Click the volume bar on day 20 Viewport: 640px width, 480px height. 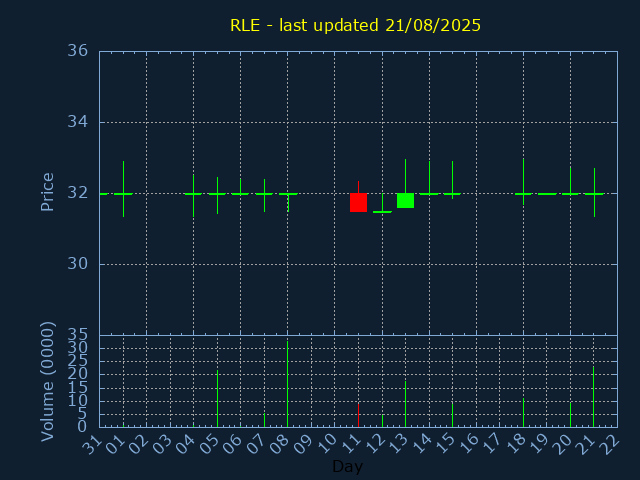coord(570,415)
